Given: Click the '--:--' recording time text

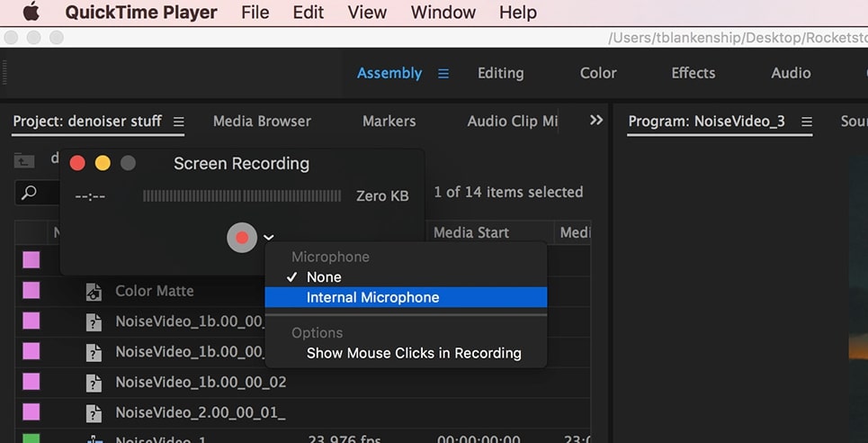Looking at the screenshot, I should click(x=90, y=196).
